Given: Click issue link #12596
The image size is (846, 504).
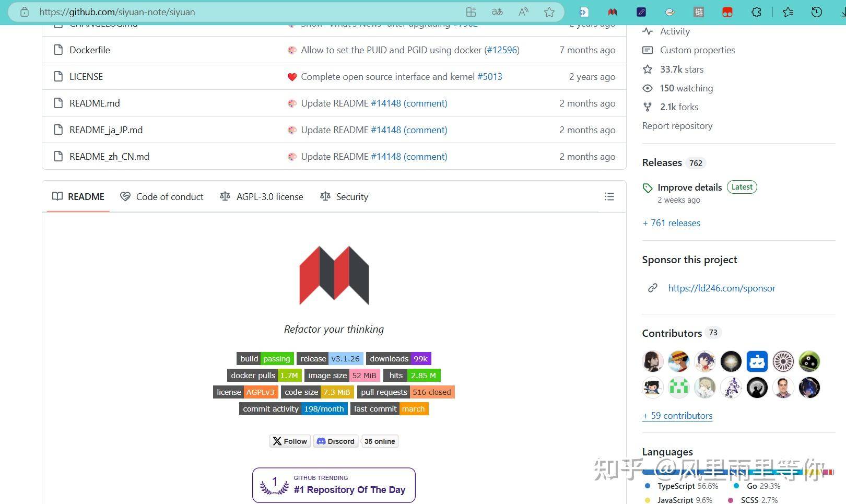Looking at the screenshot, I should pyautogui.click(x=502, y=50).
